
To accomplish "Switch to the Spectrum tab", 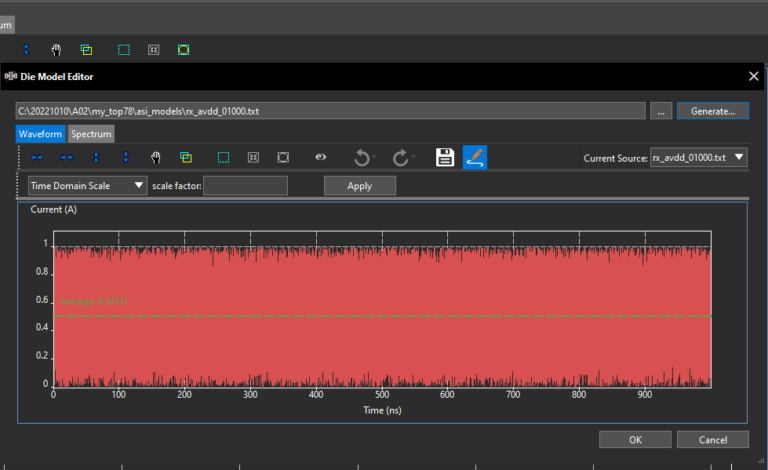I will point(92,134).
